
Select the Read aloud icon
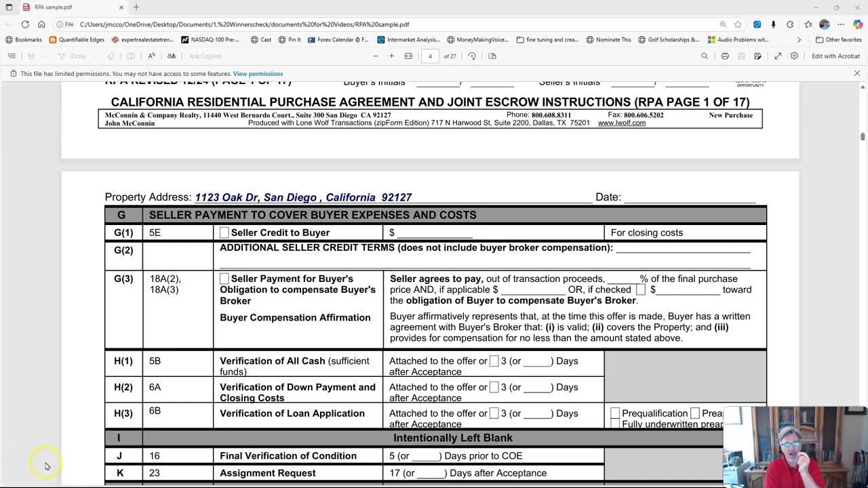click(151, 56)
